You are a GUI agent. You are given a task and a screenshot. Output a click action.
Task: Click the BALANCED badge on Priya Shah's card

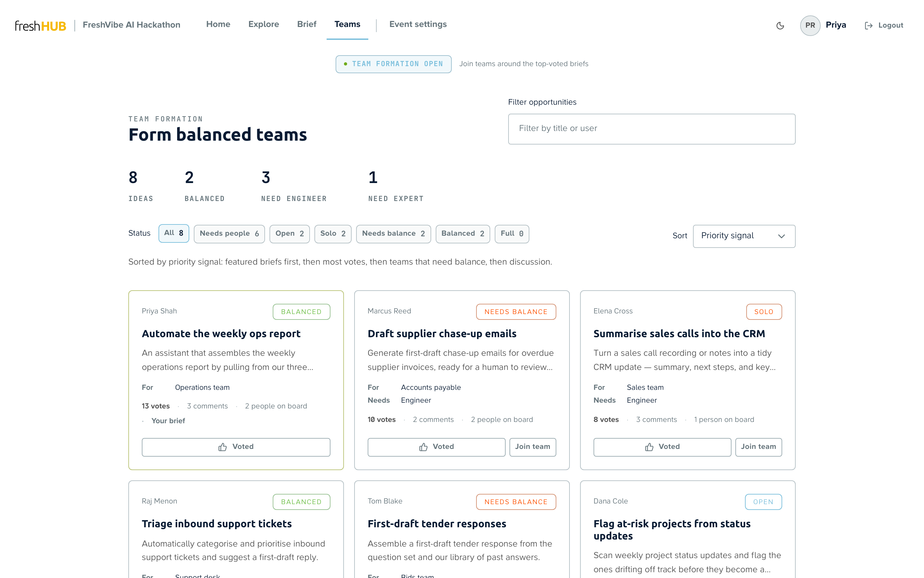pos(301,311)
